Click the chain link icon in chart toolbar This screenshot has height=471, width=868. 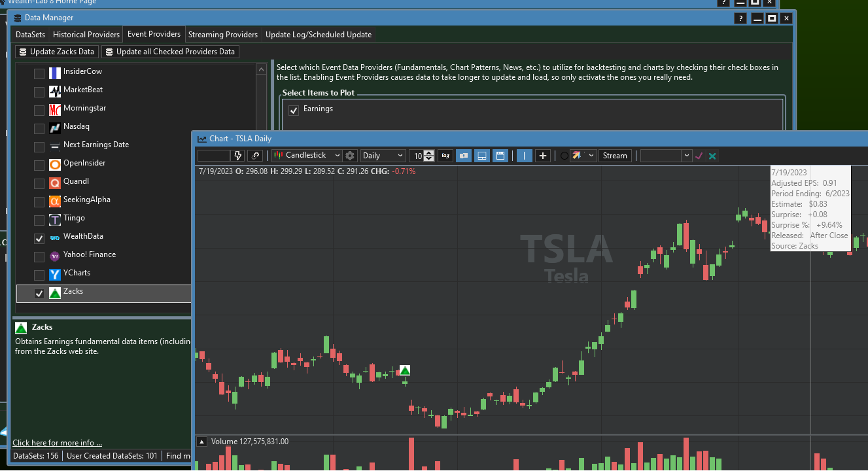[x=256, y=156]
